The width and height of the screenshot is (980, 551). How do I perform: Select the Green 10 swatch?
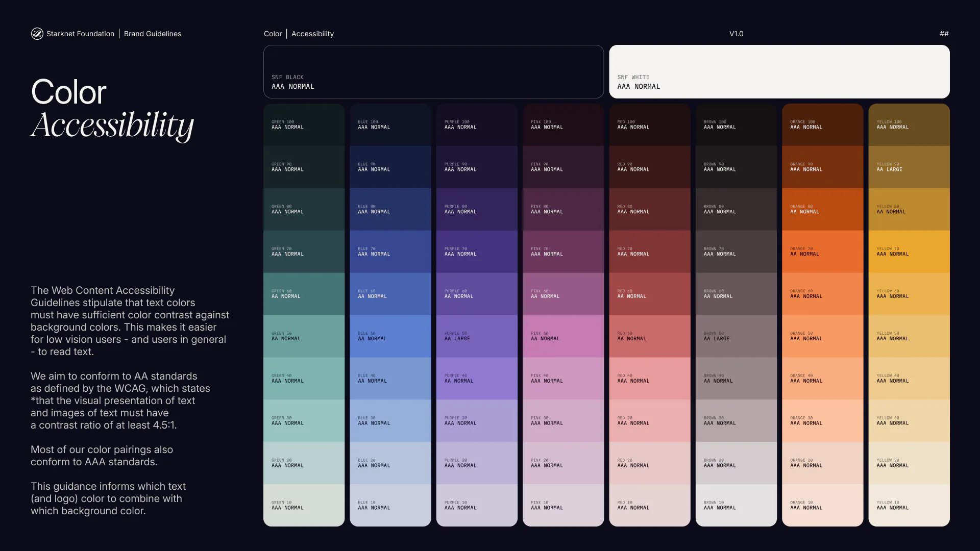pos(304,505)
